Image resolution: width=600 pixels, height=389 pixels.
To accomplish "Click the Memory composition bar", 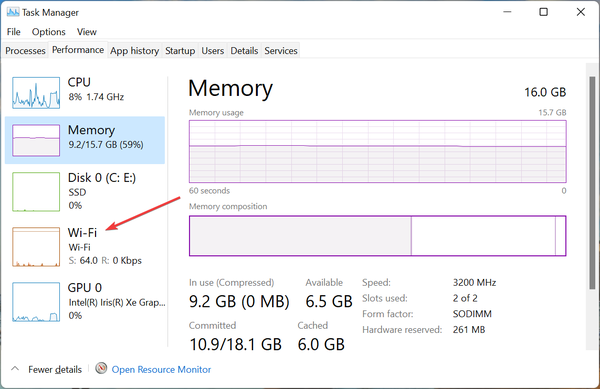I will (377, 236).
